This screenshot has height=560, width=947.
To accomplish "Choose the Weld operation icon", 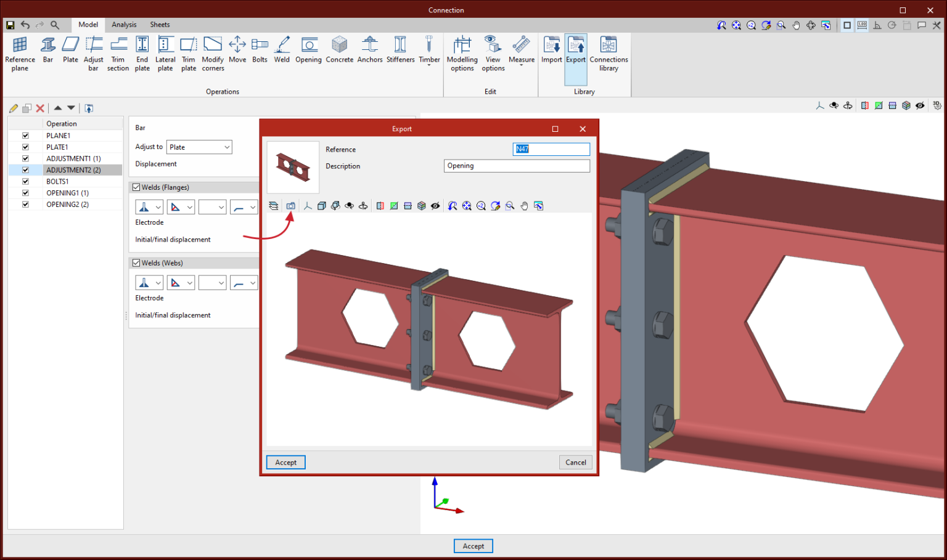I will pos(282,49).
